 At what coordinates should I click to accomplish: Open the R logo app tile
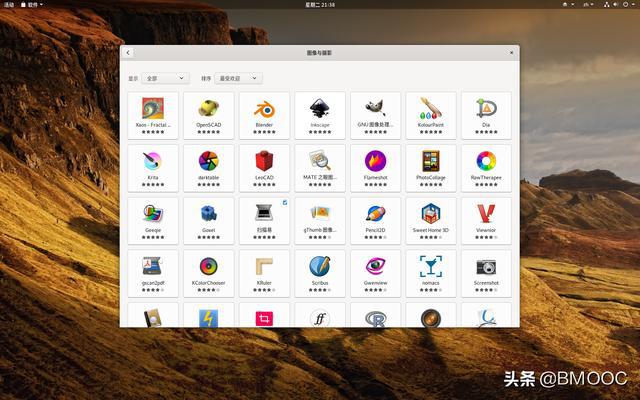(375, 315)
